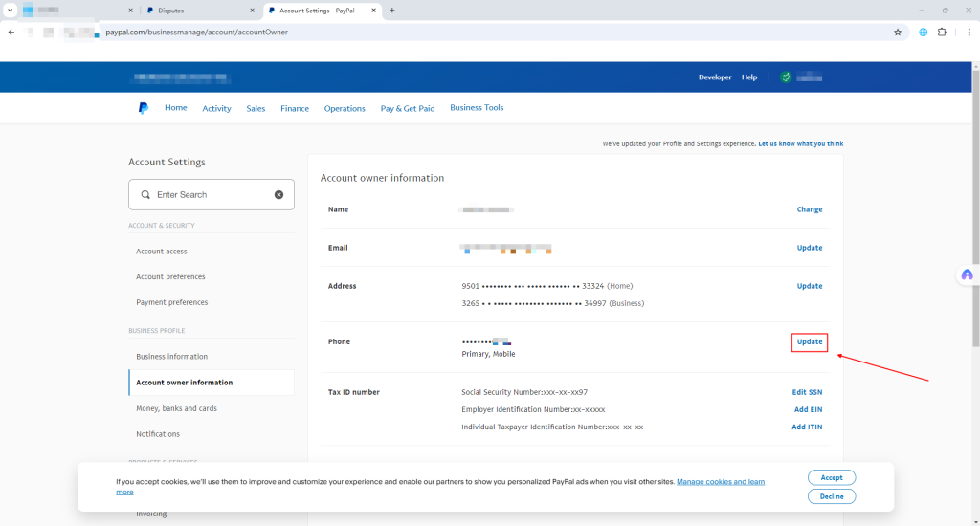Bookmark page with the star icon
The width and height of the screenshot is (980, 526).
898,32
